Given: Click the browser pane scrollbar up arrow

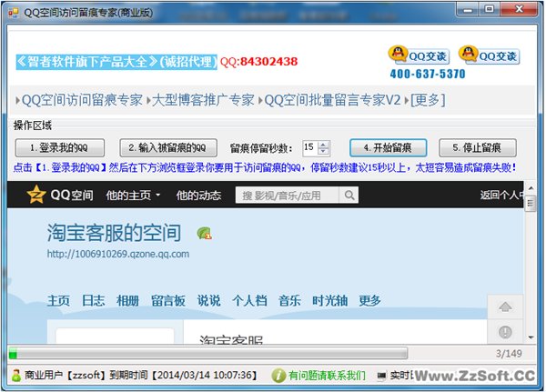Looking at the screenshot, I should pyautogui.click(x=531, y=188).
